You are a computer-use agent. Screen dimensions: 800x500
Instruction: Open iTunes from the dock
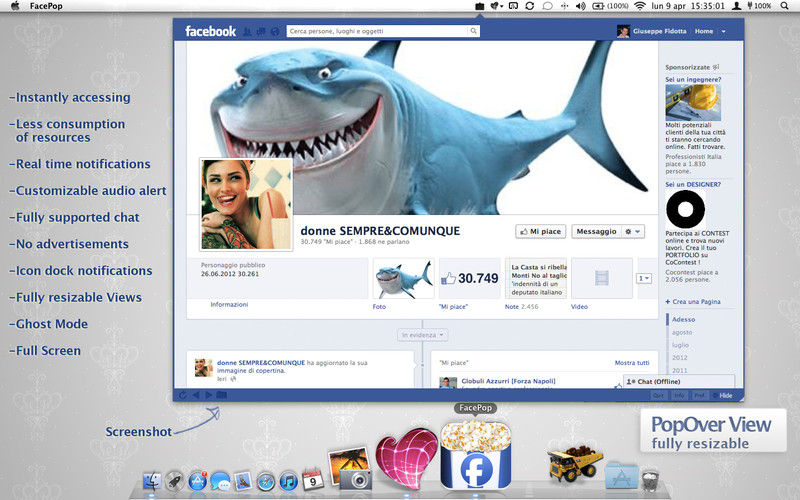288,481
